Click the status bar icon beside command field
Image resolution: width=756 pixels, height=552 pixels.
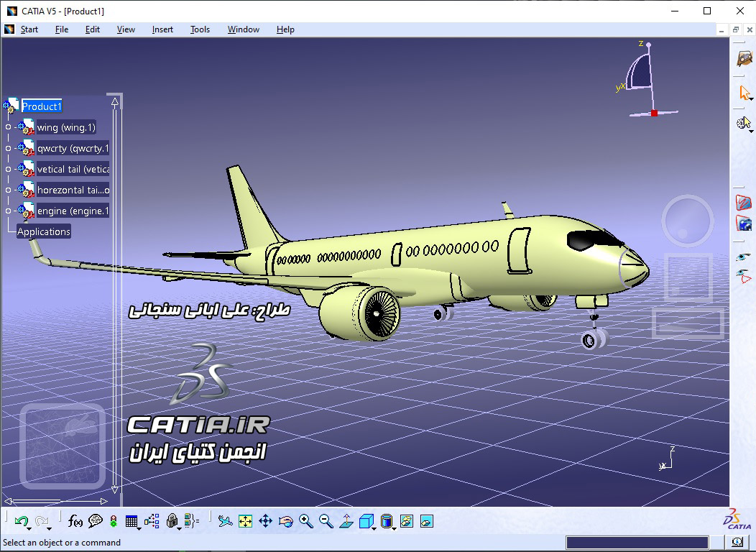pyautogui.click(x=737, y=543)
